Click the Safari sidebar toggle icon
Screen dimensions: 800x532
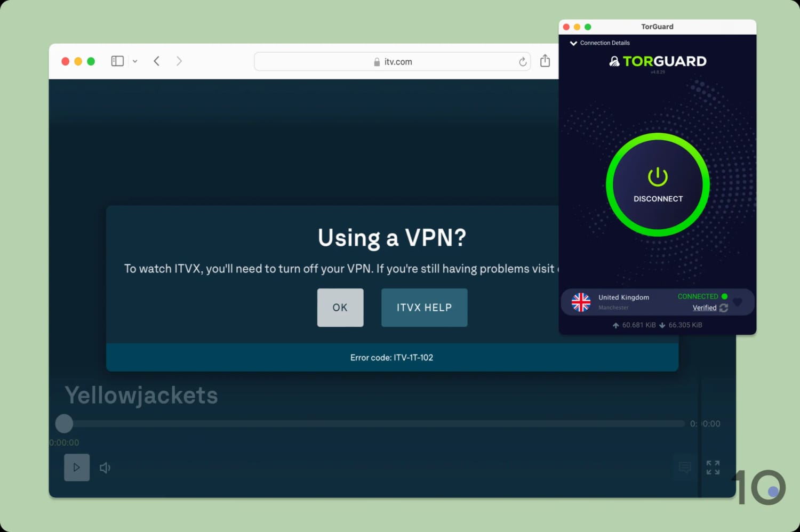(117, 61)
